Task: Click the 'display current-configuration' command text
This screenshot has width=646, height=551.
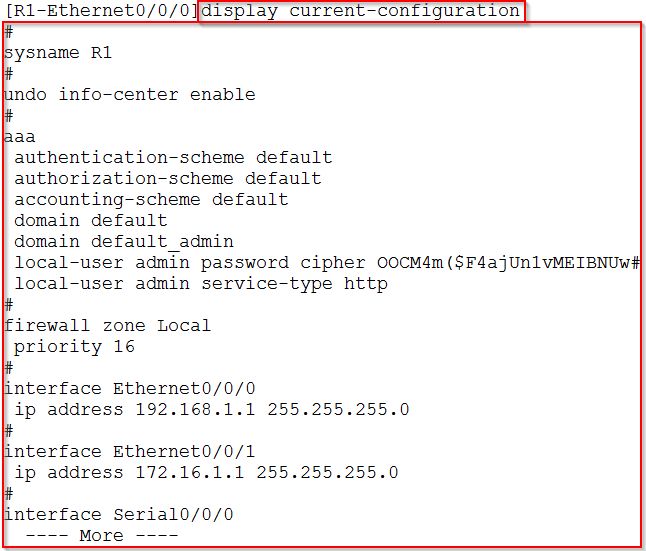Action: 360,11
